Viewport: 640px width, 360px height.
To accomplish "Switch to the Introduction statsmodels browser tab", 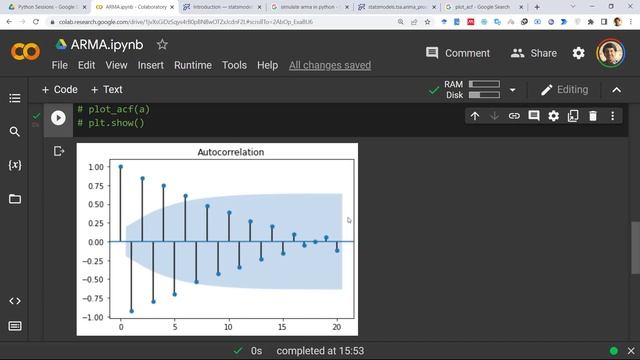I will pos(221,7).
